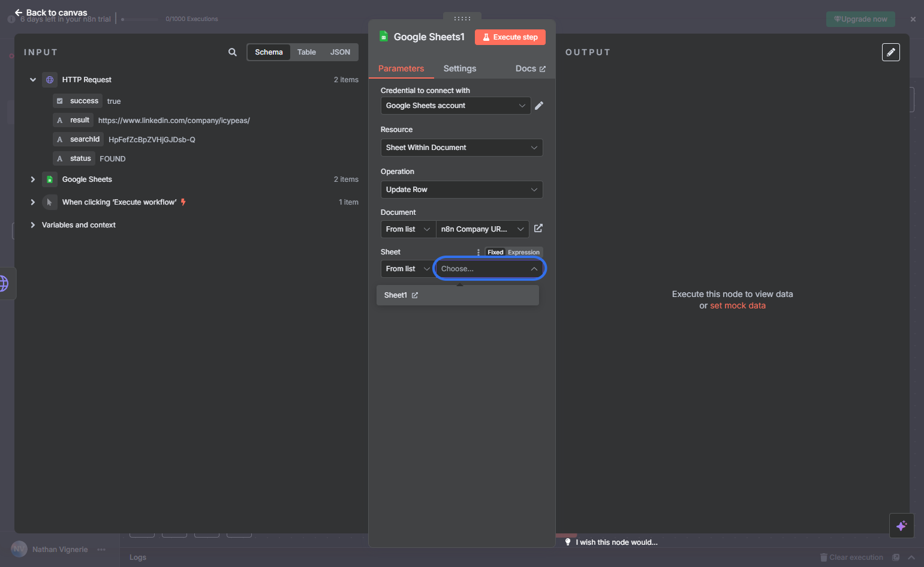Open the n8n Company URL document dropdown
Image resolution: width=924 pixels, height=567 pixels.
click(x=483, y=229)
